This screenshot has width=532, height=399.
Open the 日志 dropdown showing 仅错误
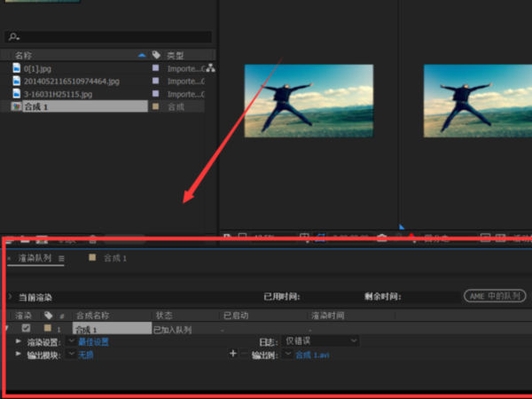pos(321,340)
